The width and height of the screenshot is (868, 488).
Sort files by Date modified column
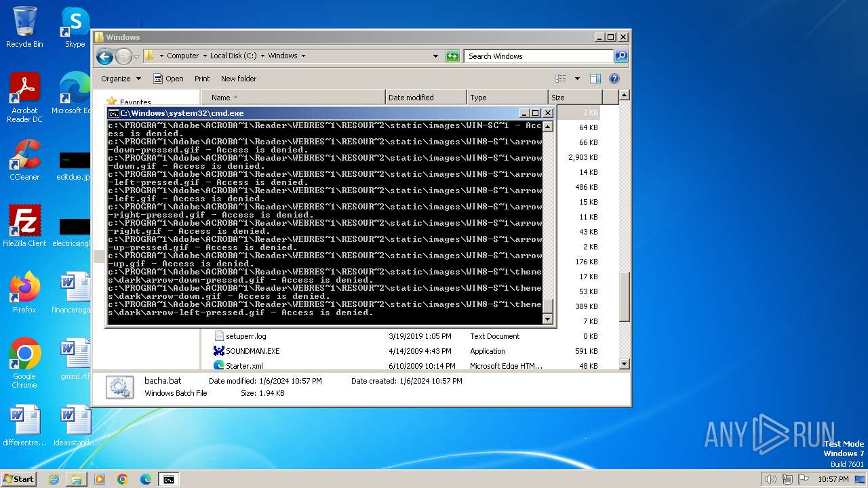426,98
